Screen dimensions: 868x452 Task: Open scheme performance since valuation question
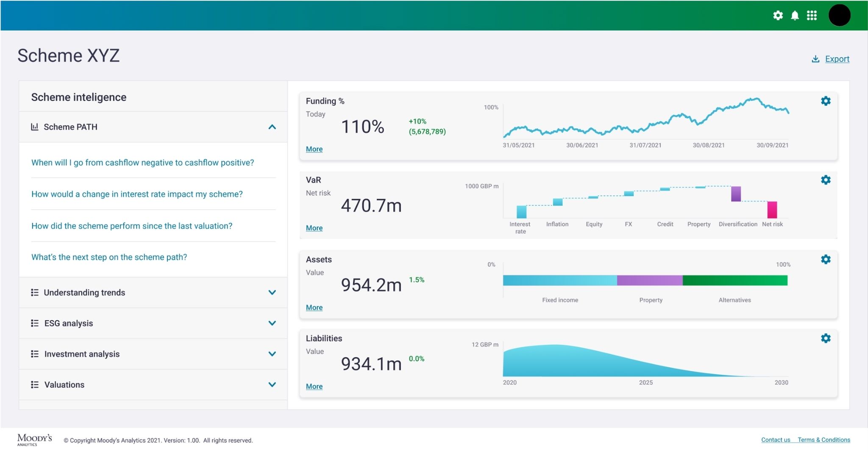point(132,226)
